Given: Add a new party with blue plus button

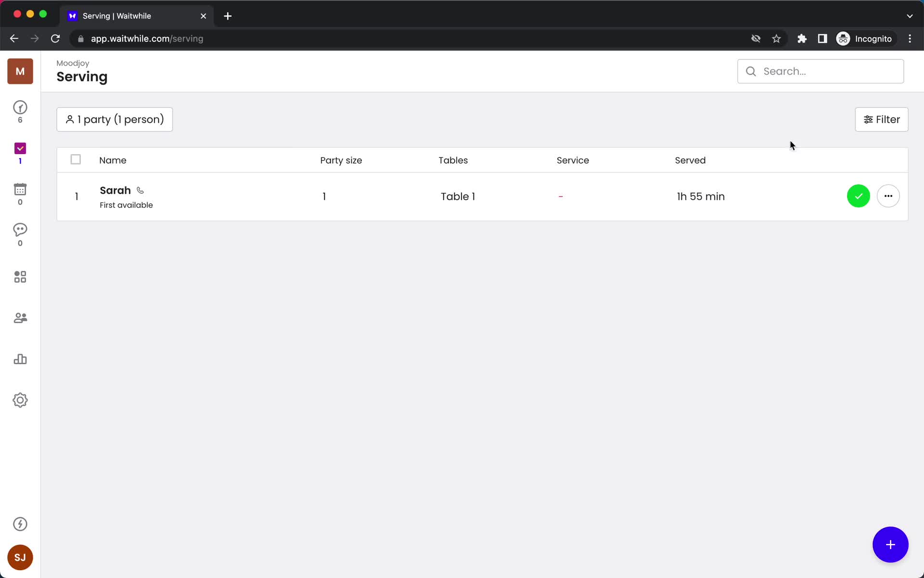Looking at the screenshot, I should click(x=891, y=545).
